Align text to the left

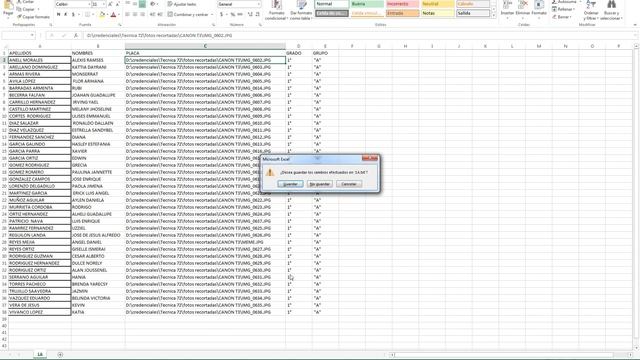pos(127,15)
